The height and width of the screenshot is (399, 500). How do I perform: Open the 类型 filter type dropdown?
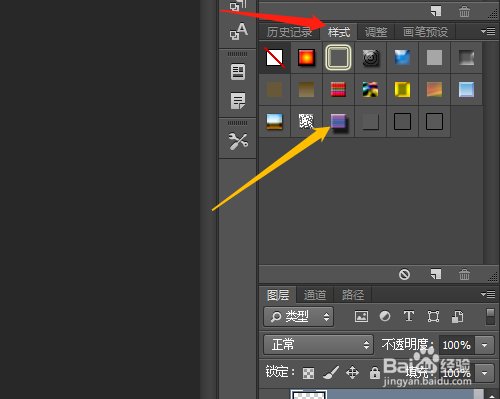(x=299, y=316)
